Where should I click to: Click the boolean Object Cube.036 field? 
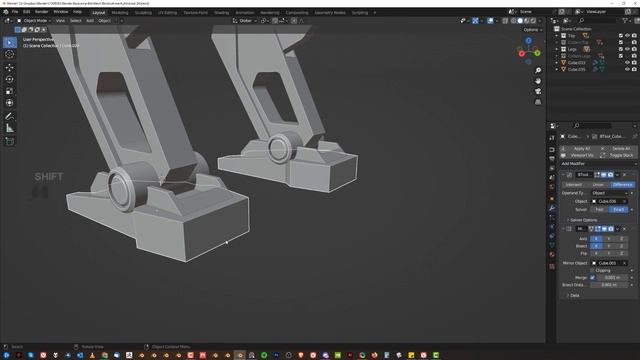click(x=609, y=201)
